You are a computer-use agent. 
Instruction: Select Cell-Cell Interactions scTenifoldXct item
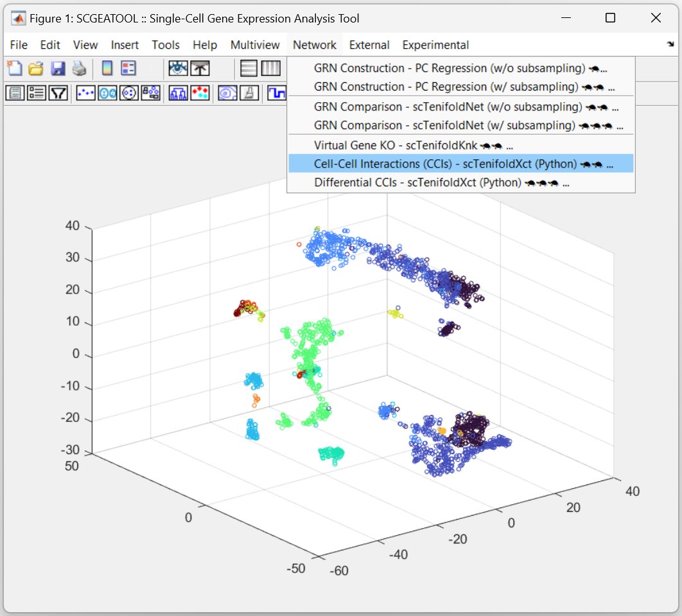pyautogui.click(x=460, y=164)
